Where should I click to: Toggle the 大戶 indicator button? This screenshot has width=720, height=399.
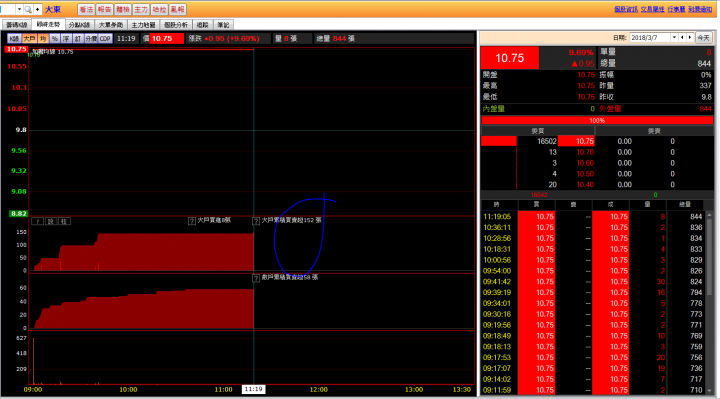[x=29, y=39]
